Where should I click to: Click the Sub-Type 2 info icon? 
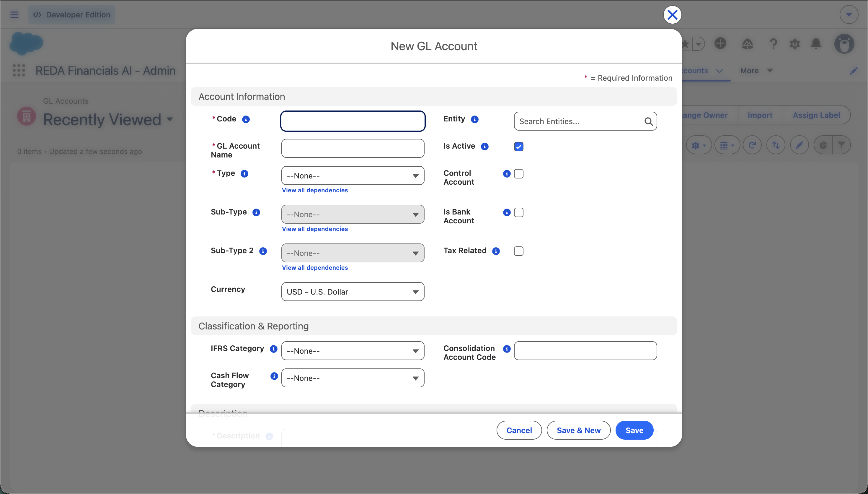click(x=263, y=251)
